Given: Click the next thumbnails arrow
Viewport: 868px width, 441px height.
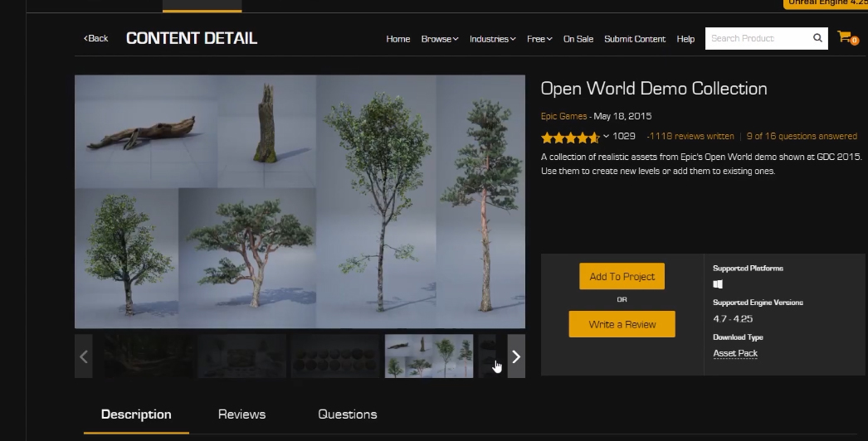Looking at the screenshot, I should [x=516, y=356].
